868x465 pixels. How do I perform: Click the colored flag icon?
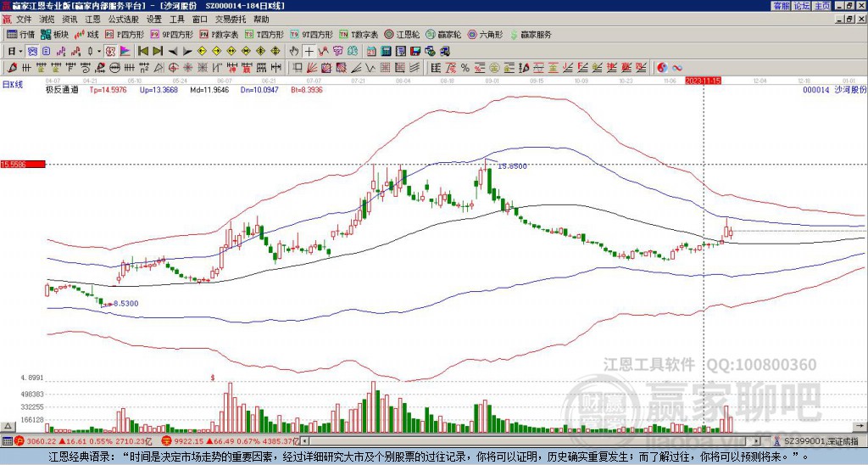pos(125,52)
